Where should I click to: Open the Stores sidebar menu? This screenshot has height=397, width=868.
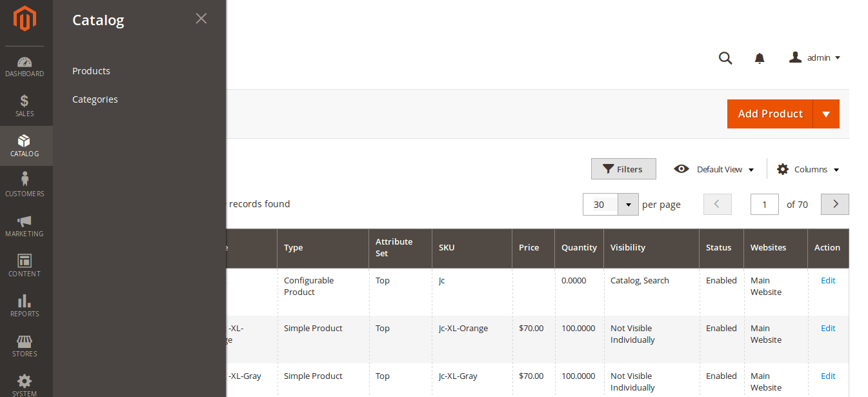click(25, 346)
